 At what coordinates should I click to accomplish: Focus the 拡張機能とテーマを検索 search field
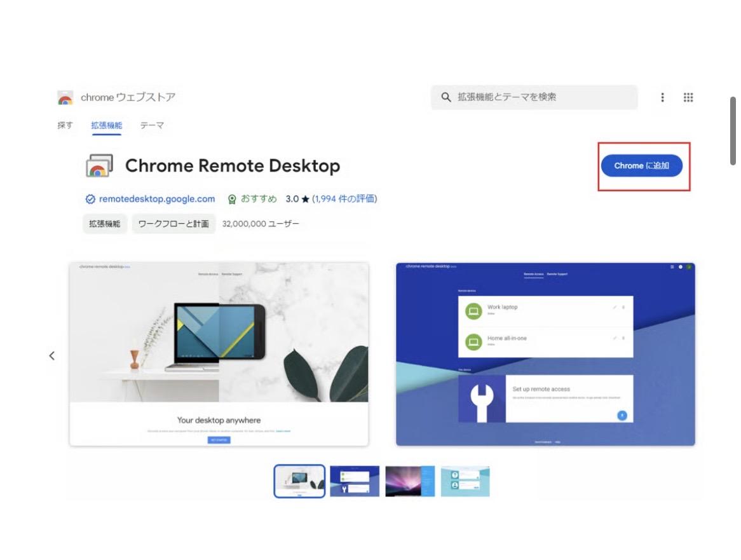point(534,97)
